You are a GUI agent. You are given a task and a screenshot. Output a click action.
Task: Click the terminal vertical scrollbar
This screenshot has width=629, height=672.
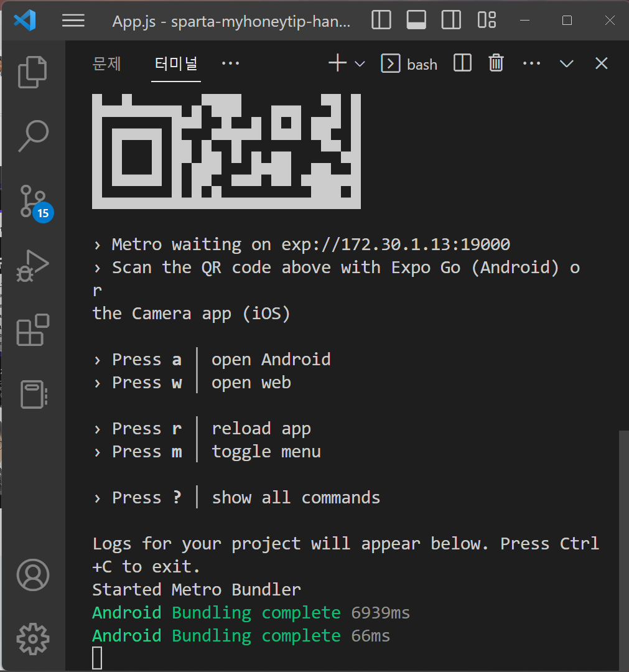623,551
